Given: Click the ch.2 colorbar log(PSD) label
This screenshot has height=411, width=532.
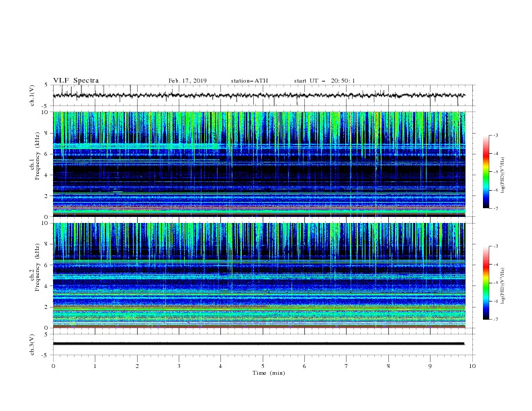Looking at the screenshot, I should pos(502,286).
